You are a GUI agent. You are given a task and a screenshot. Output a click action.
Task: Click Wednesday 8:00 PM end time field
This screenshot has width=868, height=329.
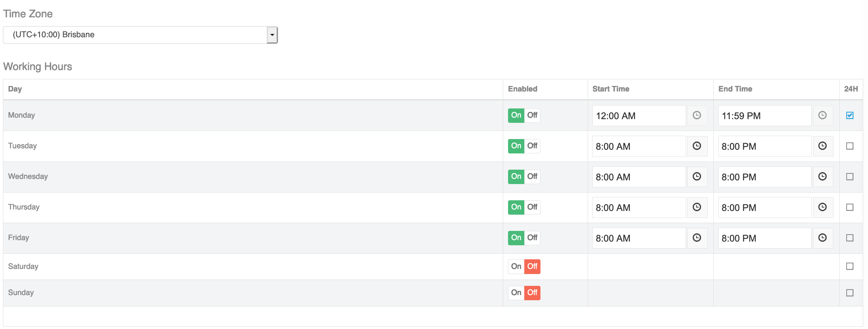765,177
